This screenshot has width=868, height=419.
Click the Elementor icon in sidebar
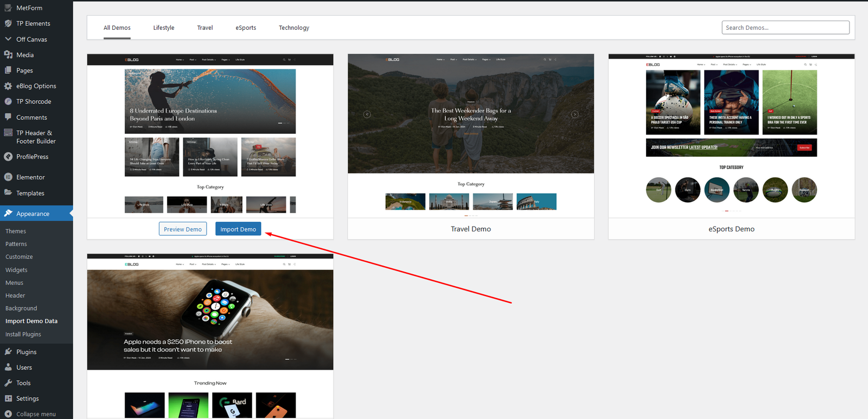tap(8, 177)
